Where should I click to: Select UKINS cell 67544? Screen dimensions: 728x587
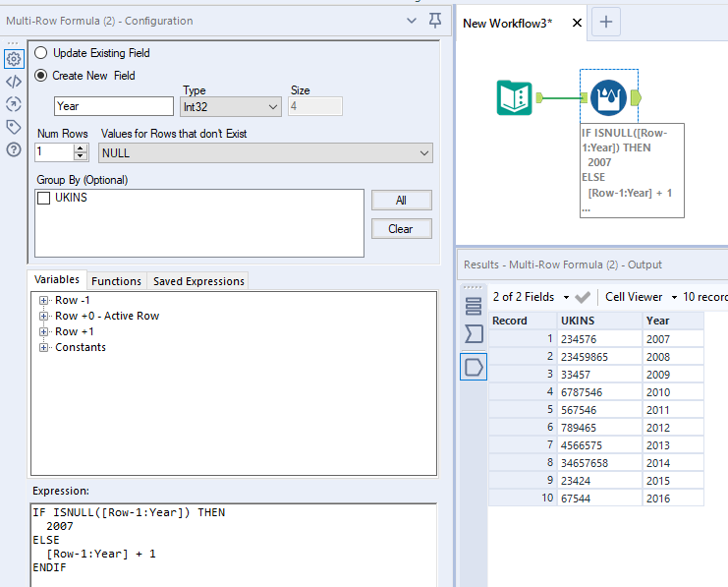pyautogui.click(x=599, y=499)
